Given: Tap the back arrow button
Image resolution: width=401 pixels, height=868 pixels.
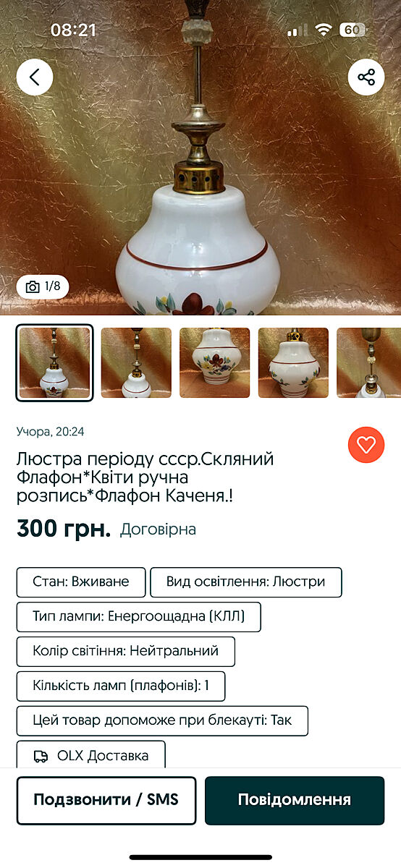Looking at the screenshot, I should [x=35, y=77].
